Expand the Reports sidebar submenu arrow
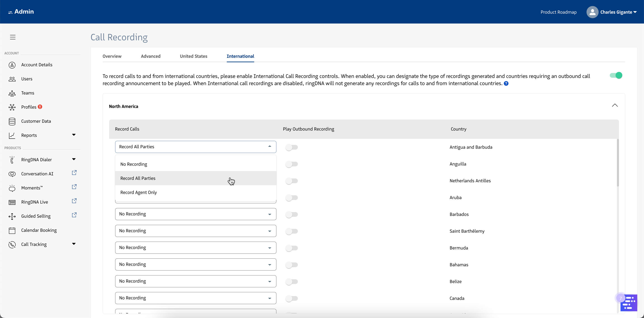Viewport: 644px width, 318px height. pyautogui.click(x=74, y=135)
